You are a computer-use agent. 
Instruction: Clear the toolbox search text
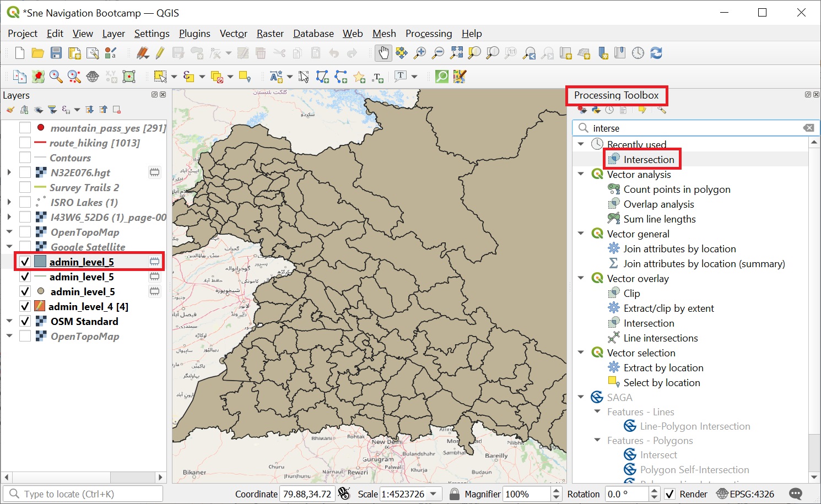click(x=808, y=128)
